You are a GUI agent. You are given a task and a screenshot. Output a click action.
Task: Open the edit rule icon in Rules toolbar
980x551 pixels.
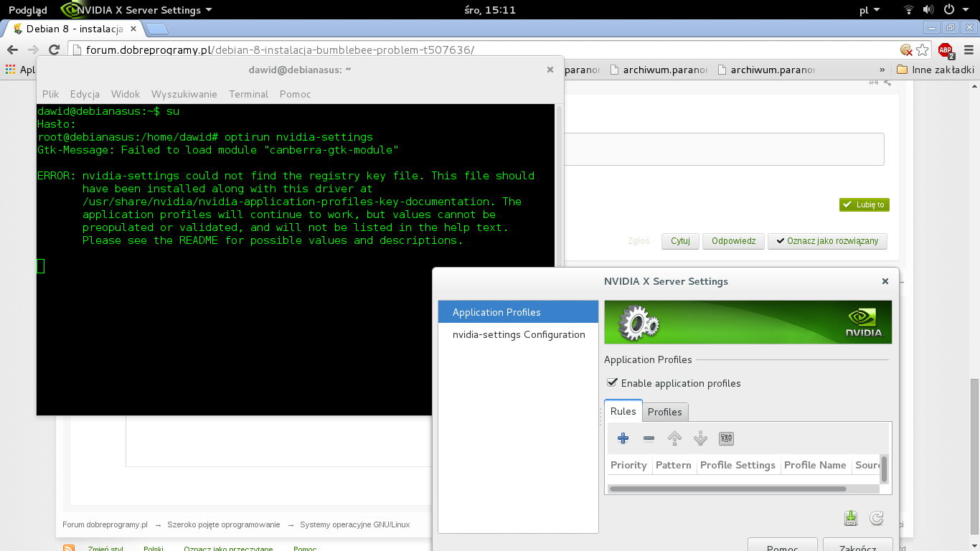tap(726, 438)
